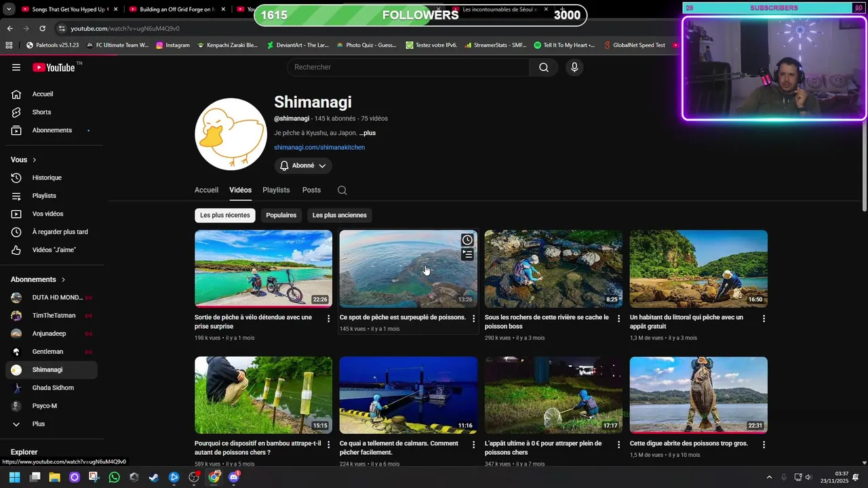This screenshot has height=488, width=868.
Task: Switch to the Posts channel tab
Action: (311, 190)
